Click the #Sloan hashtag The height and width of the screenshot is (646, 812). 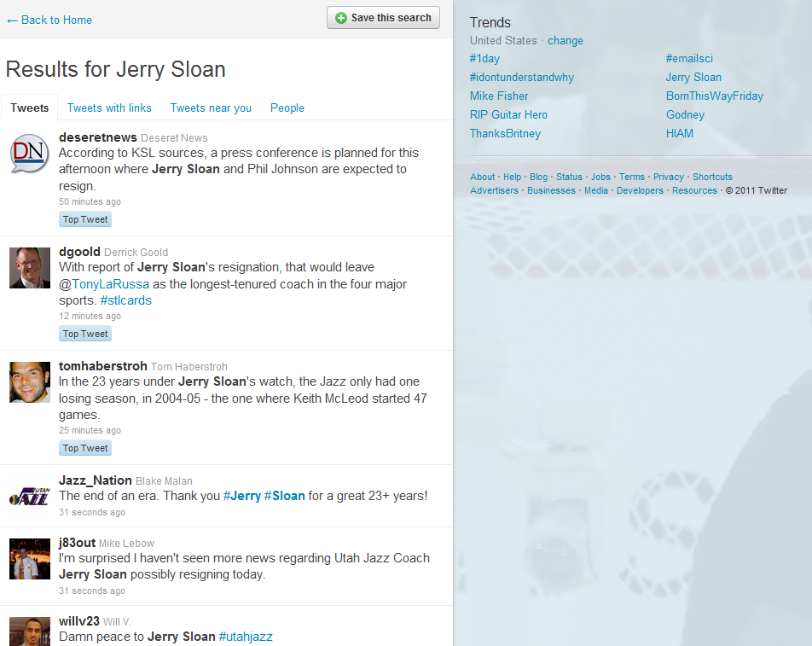(284, 496)
